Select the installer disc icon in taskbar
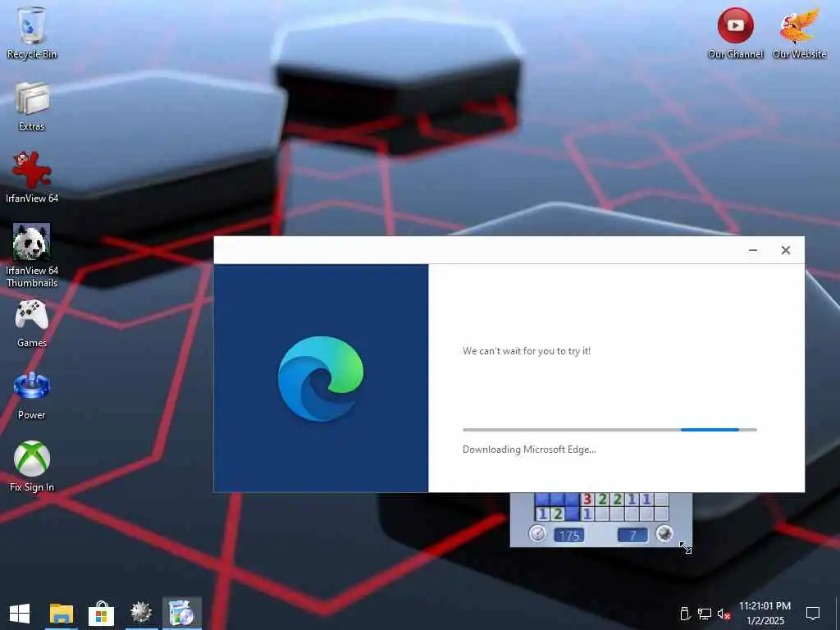Screen dimensions: 840x630 point(181,614)
